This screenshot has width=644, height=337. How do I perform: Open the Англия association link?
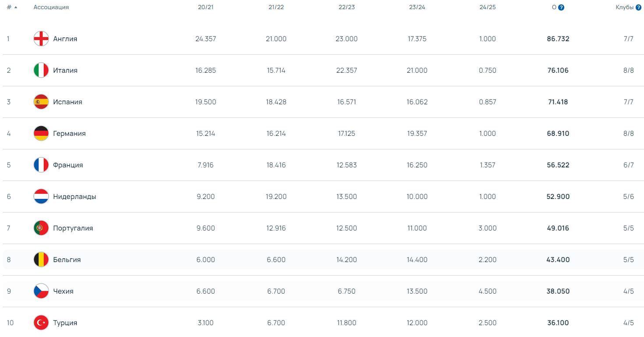point(65,39)
